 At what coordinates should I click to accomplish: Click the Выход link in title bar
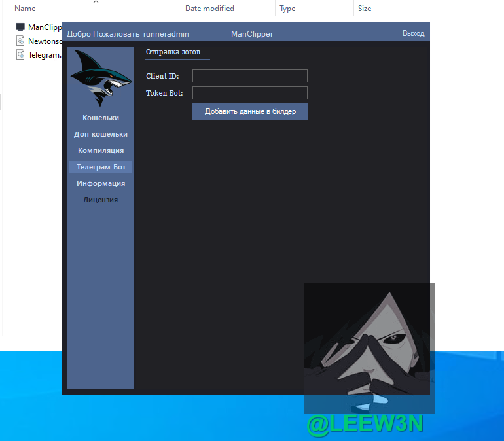413,33
